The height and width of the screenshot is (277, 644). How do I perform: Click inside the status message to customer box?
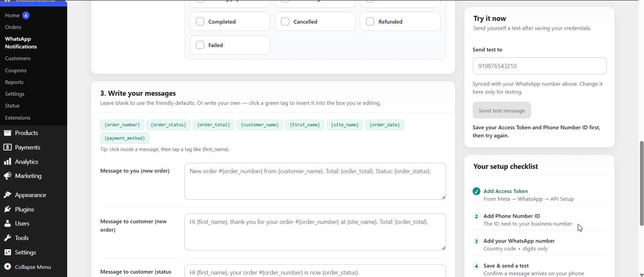(315, 271)
